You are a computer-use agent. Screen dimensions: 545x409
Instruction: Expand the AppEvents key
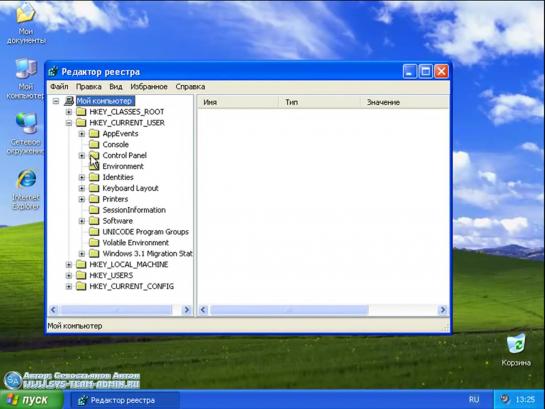coord(82,134)
